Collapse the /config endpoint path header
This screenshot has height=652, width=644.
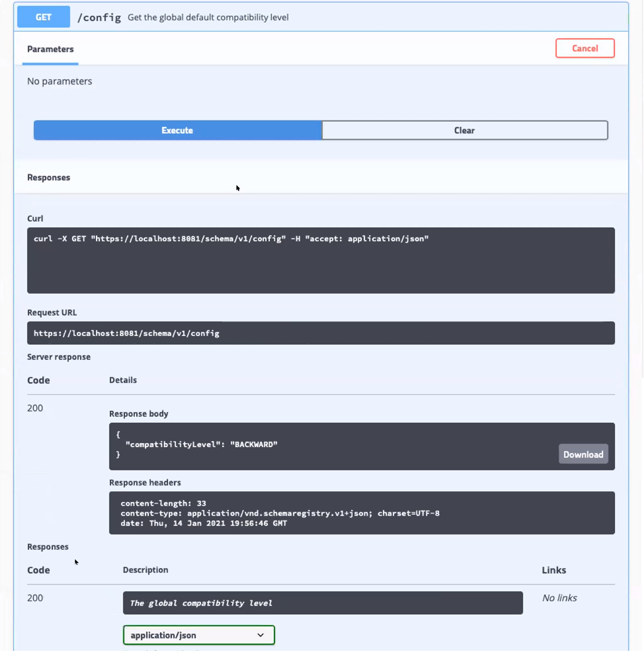click(99, 17)
